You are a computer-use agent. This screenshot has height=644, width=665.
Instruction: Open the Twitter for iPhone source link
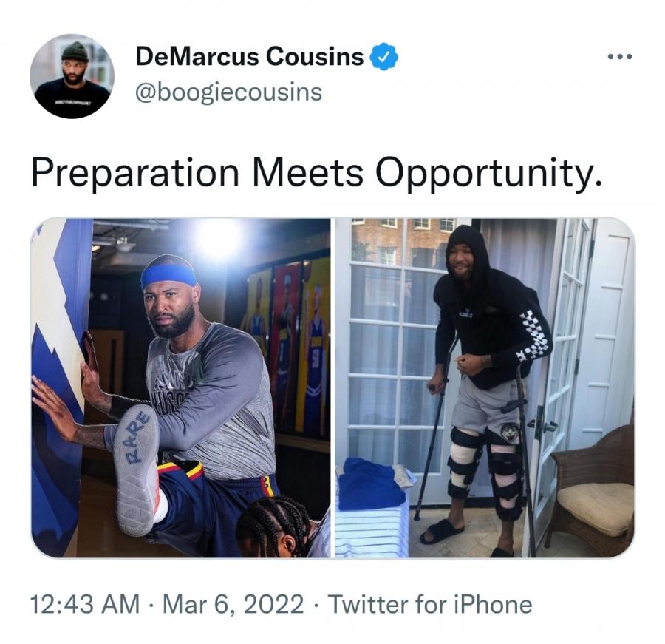(429, 603)
